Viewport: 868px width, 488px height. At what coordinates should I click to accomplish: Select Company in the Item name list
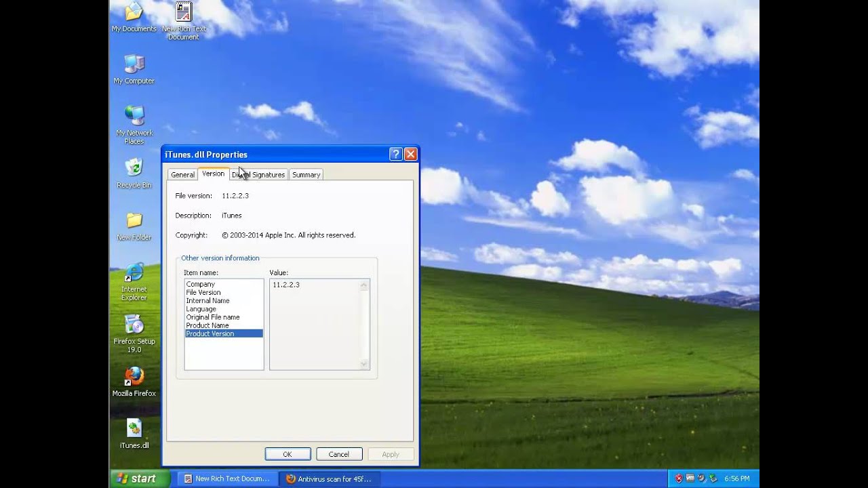(224, 284)
